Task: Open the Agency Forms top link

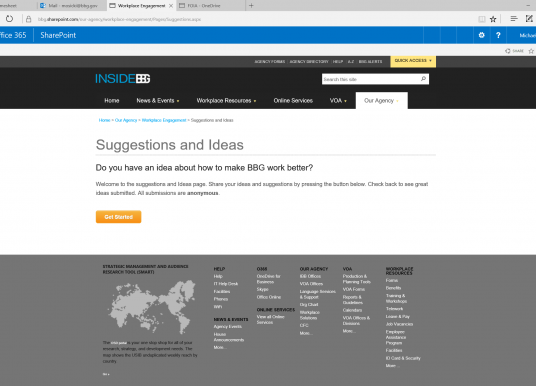Action: pos(269,62)
